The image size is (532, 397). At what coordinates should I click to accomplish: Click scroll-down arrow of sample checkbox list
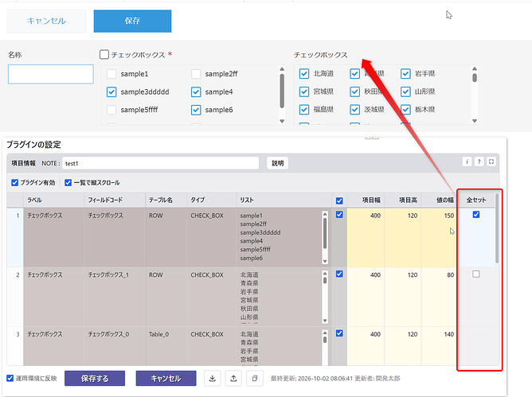click(x=282, y=121)
